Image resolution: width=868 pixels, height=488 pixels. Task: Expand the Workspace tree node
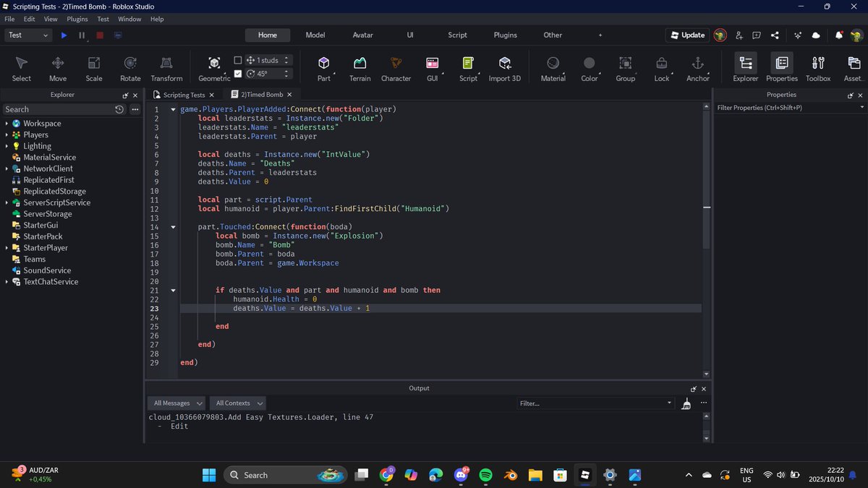7,124
